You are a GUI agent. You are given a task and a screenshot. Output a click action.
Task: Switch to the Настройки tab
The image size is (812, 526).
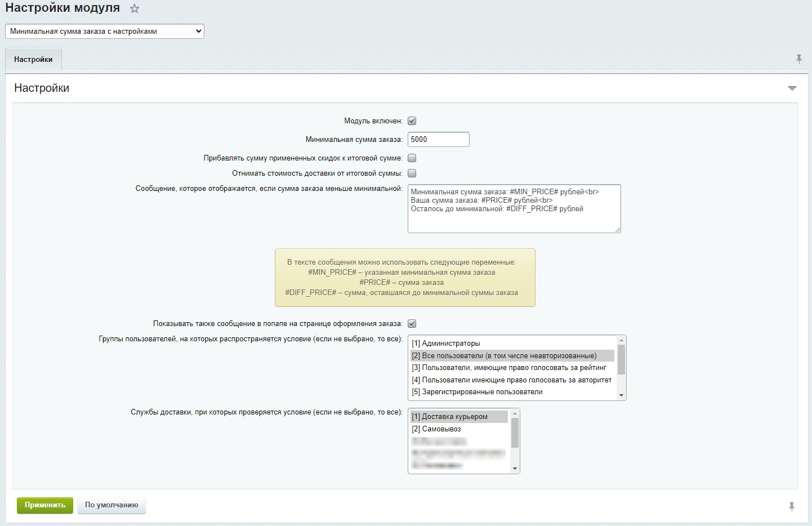(33, 59)
